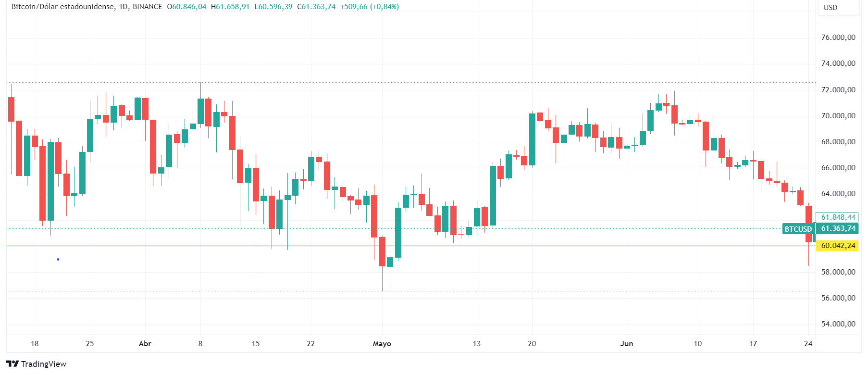This screenshot has height=375, width=868.
Task: Click the 60.042,24 yellow price label
Action: coord(838,246)
